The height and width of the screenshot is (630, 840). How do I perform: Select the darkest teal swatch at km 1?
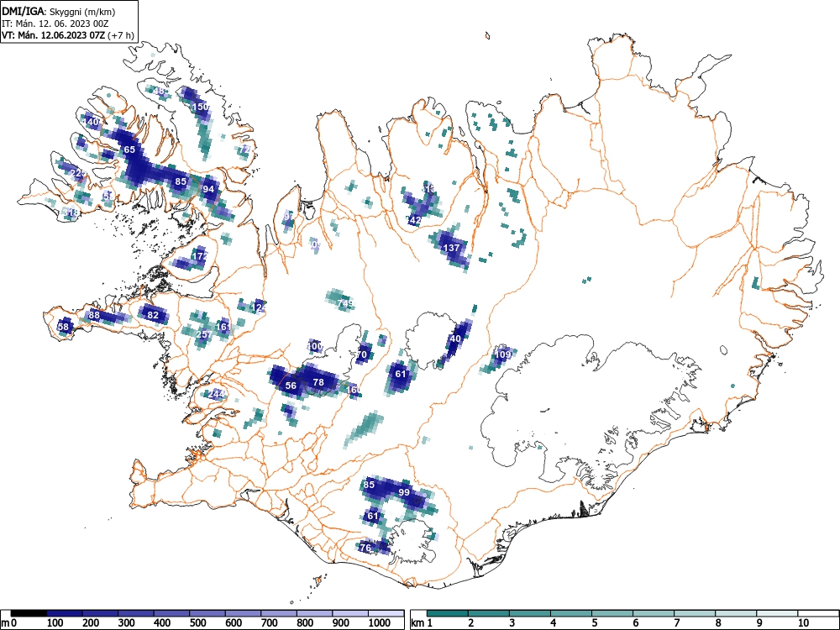point(448,613)
